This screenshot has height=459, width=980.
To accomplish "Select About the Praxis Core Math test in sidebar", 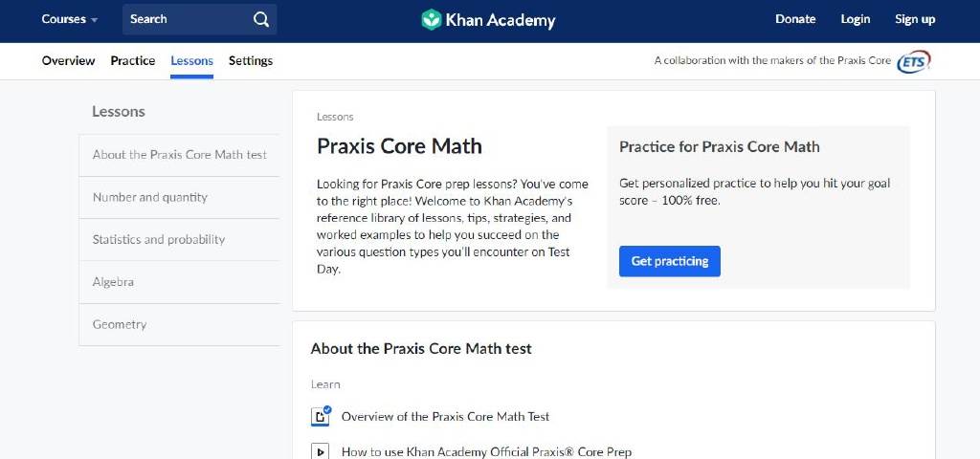I will [179, 155].
